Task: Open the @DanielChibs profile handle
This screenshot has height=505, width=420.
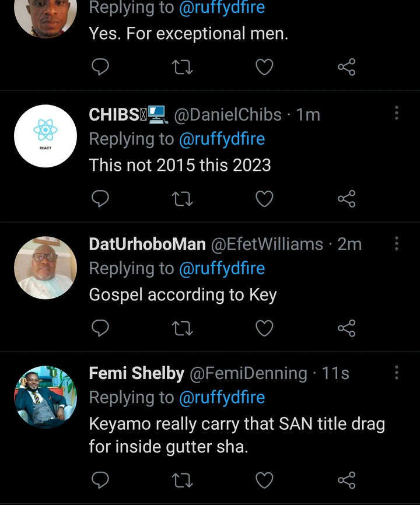Action: click(x=228, y=115)
